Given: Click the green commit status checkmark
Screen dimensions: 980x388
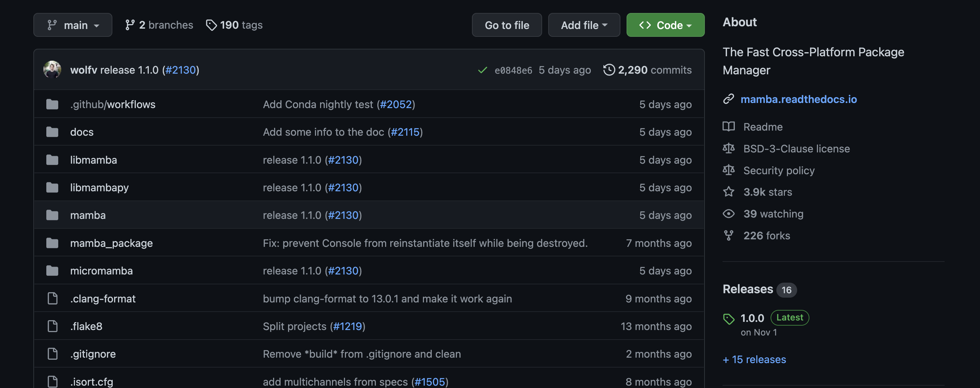Looking at the screenshot, I should click(x=482, y=70).
